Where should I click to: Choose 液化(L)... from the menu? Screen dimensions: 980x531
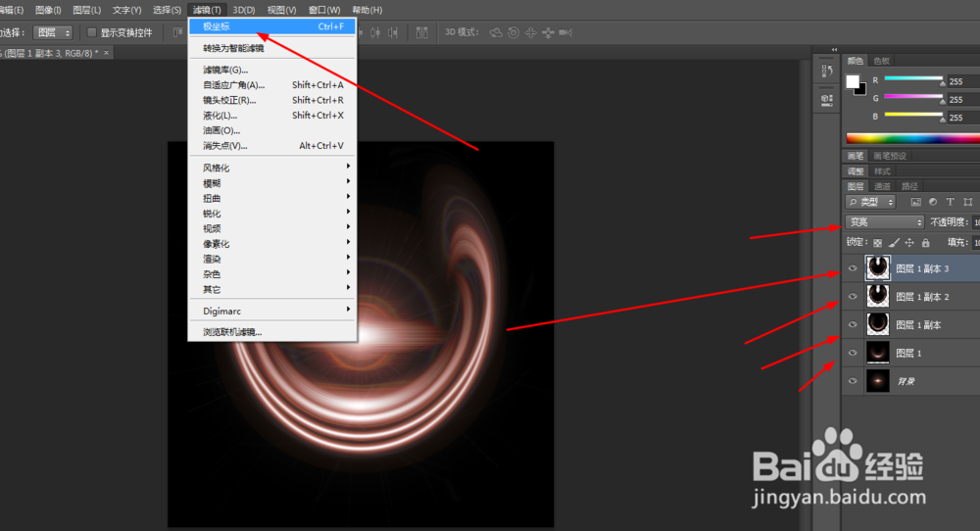click(272, 116)
